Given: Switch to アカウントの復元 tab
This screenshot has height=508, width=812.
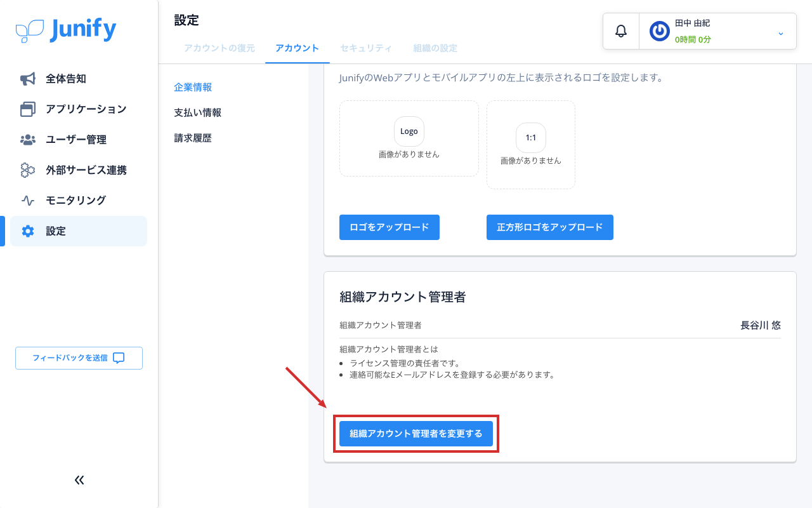Looking at the screenshot, I should pyautogui.click(x=219, y=48).
